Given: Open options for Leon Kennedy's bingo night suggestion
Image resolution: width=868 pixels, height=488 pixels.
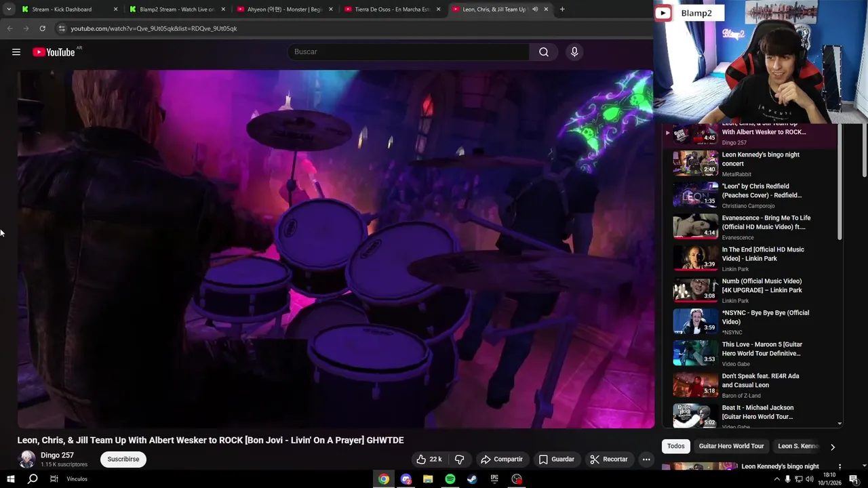Looking at the screenshot, I should tap(840, 467).
